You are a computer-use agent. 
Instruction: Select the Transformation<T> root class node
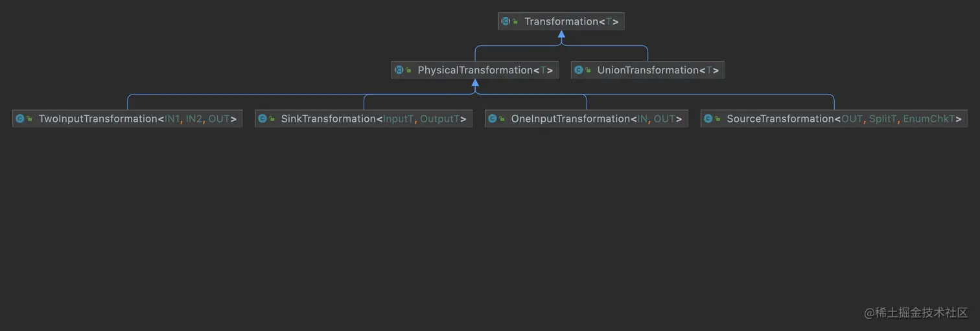(x=561, y=21)
